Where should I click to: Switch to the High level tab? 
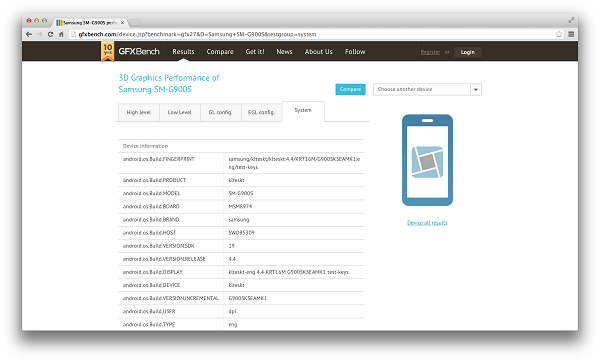[139, 112]
